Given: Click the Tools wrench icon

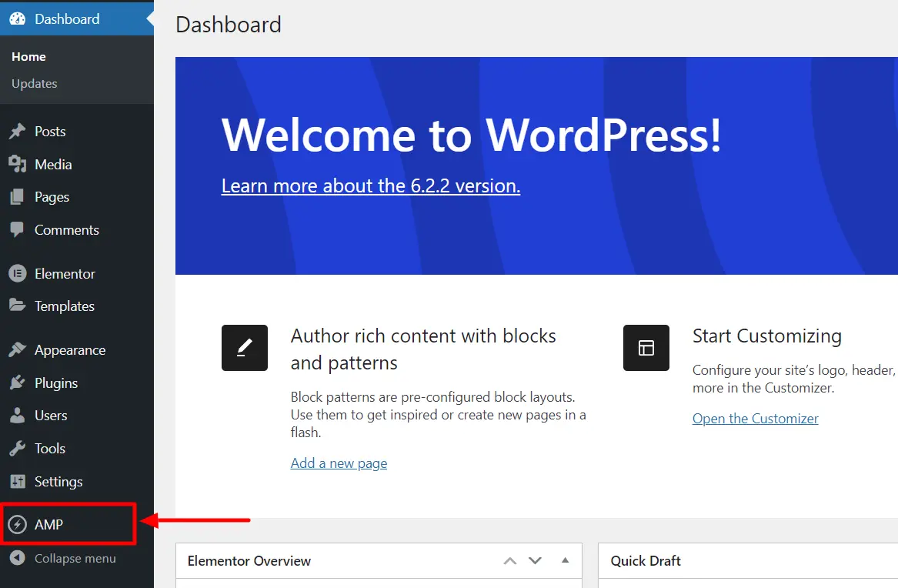Looking at the screenshot, I should pos(18,448).
